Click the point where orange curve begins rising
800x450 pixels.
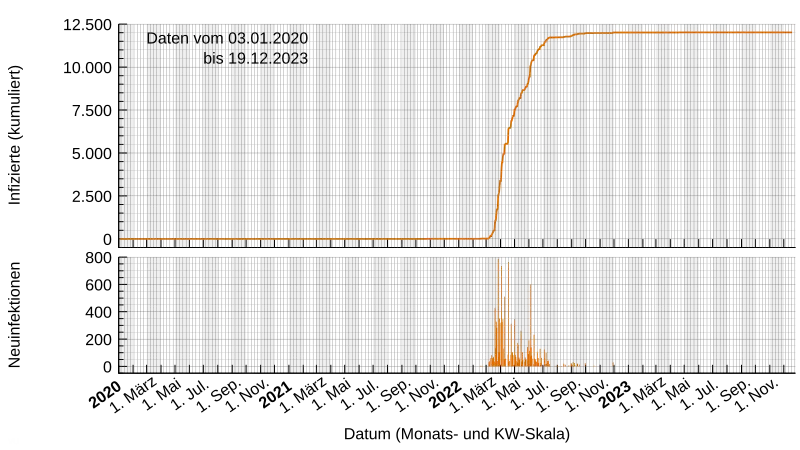tap(489, 237)
